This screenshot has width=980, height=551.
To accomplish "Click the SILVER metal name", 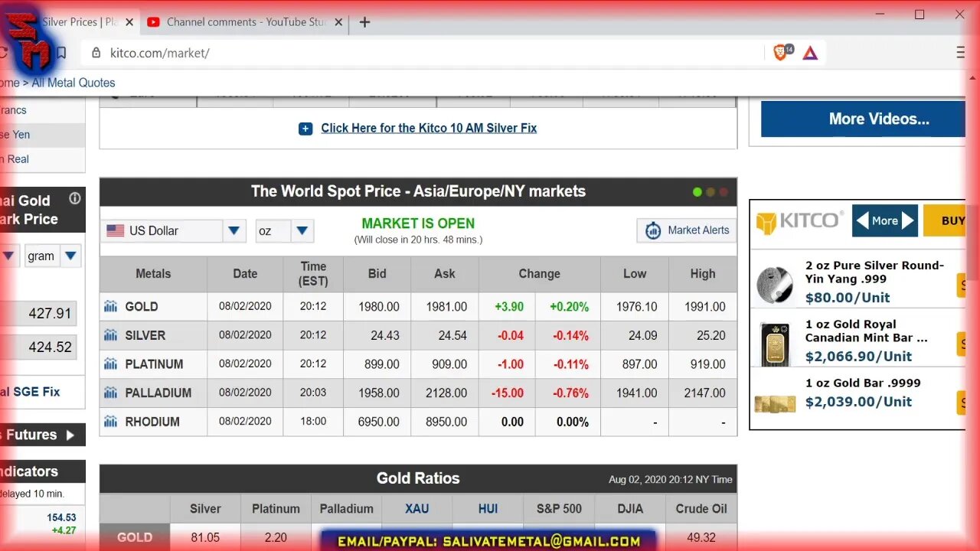I will (145, 335).
